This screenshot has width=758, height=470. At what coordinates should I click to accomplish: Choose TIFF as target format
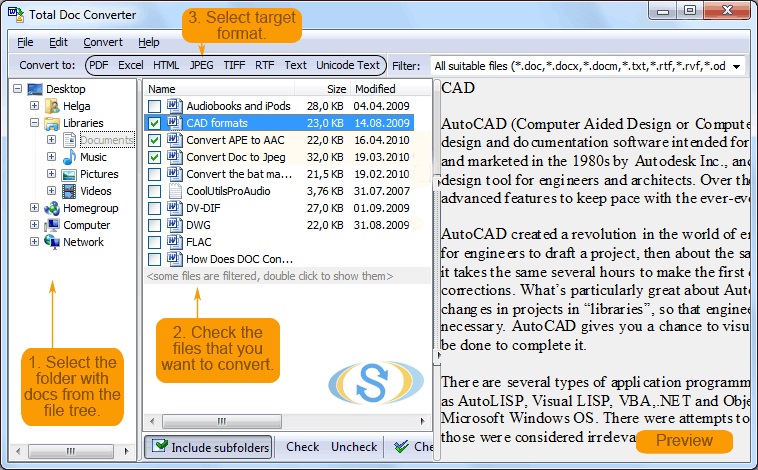[234, 65]
